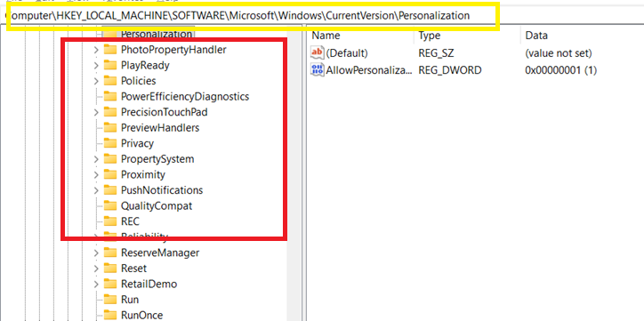Viewport: 644px width, 321px height.
Task: Select the QualityCompat key label
Action: coord(156,205)
